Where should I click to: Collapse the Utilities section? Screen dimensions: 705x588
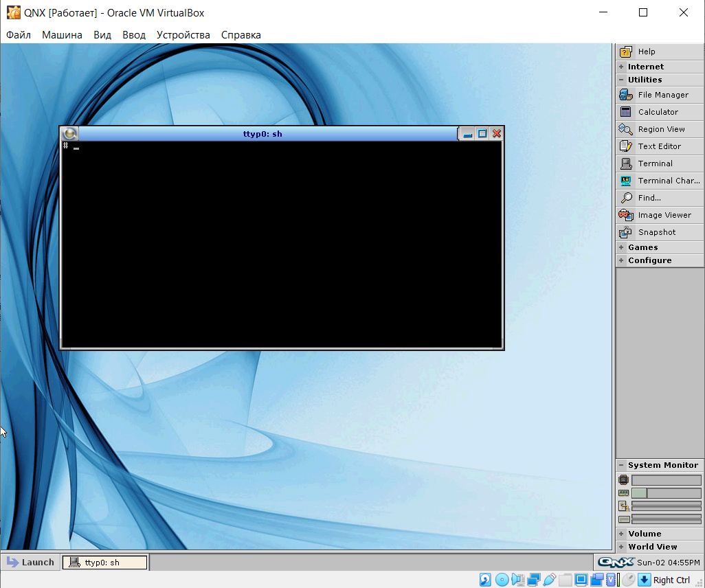point(659,80)
